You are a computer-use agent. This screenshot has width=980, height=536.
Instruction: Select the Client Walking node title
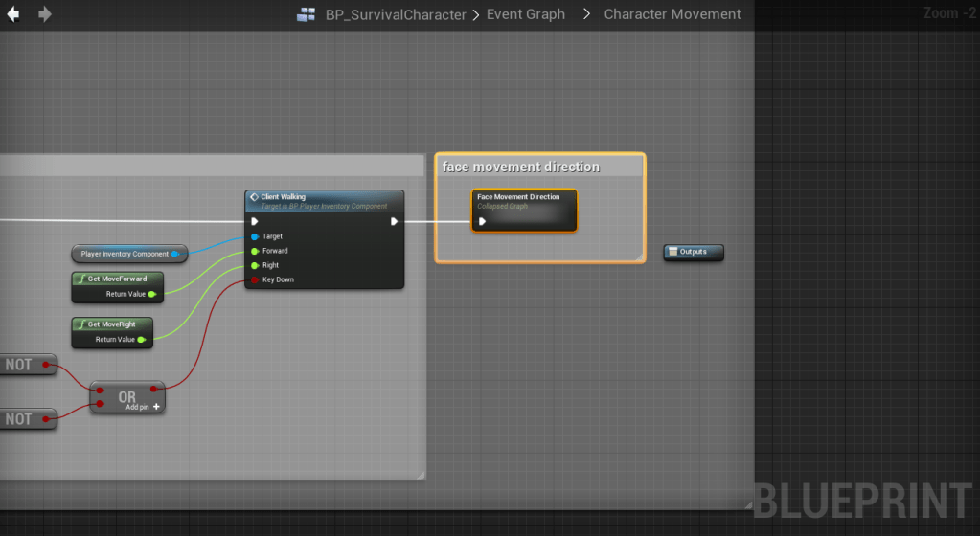[284, 197]
